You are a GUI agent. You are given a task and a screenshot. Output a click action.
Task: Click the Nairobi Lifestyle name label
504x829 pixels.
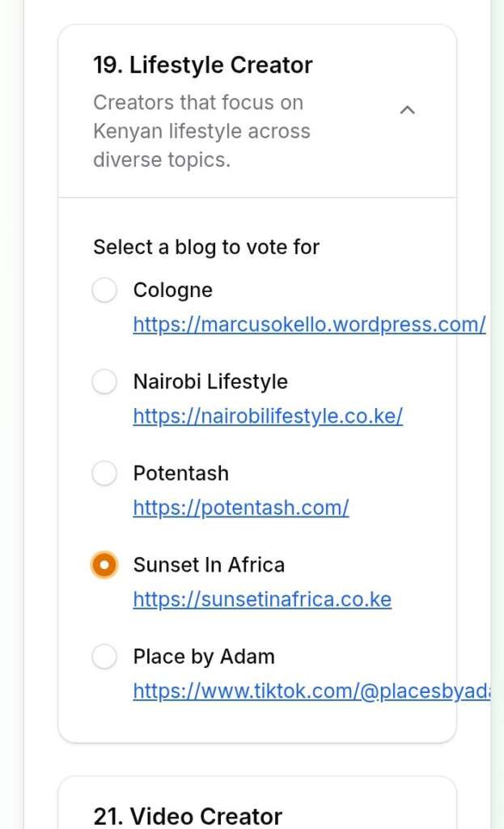click(210, 381)
